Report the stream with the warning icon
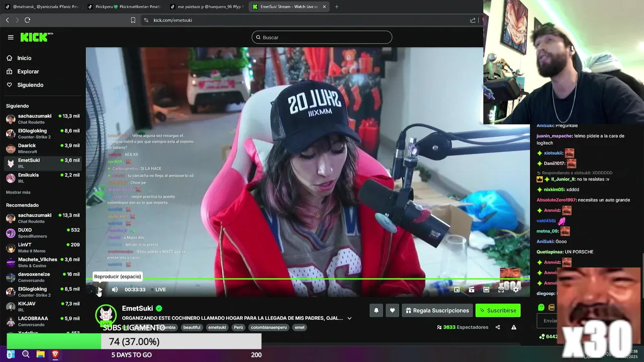The image size is (644, 362). point(514,327)
